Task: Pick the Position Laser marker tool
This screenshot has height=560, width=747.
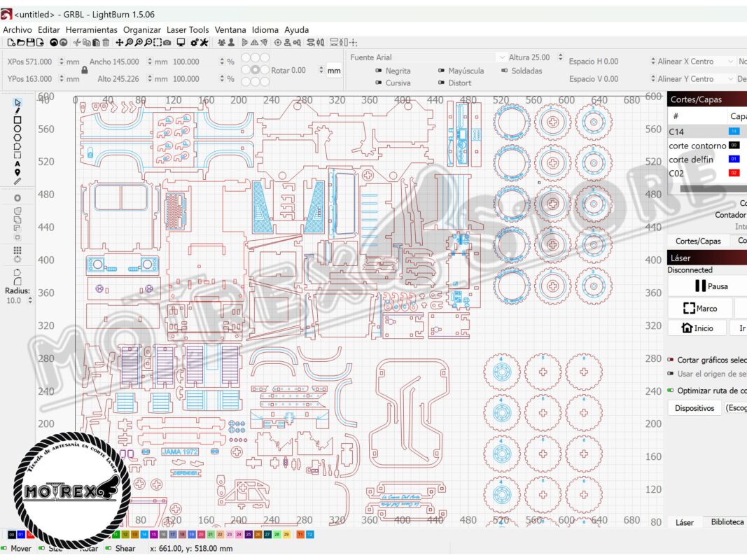Action: tap(18, 172)
